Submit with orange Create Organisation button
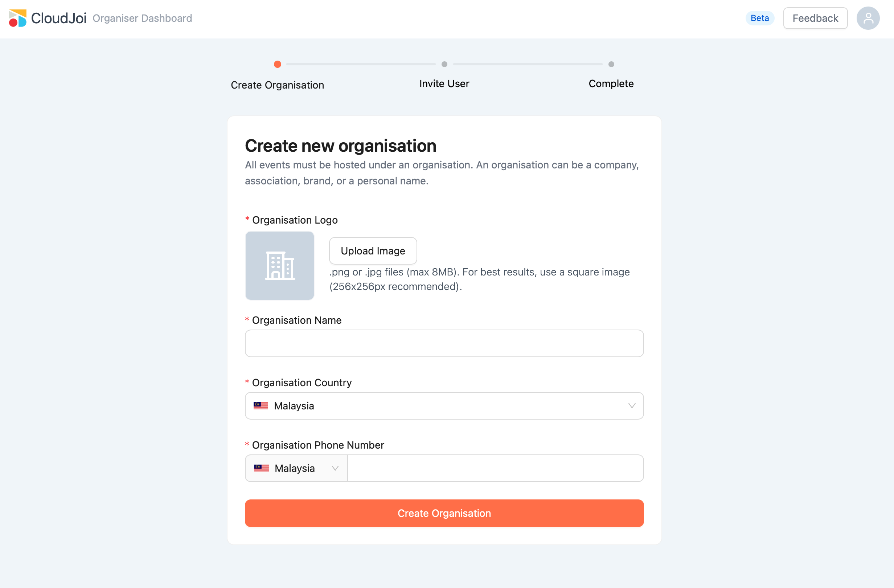Viewport: 894px width, 588px height. (444, 513)
